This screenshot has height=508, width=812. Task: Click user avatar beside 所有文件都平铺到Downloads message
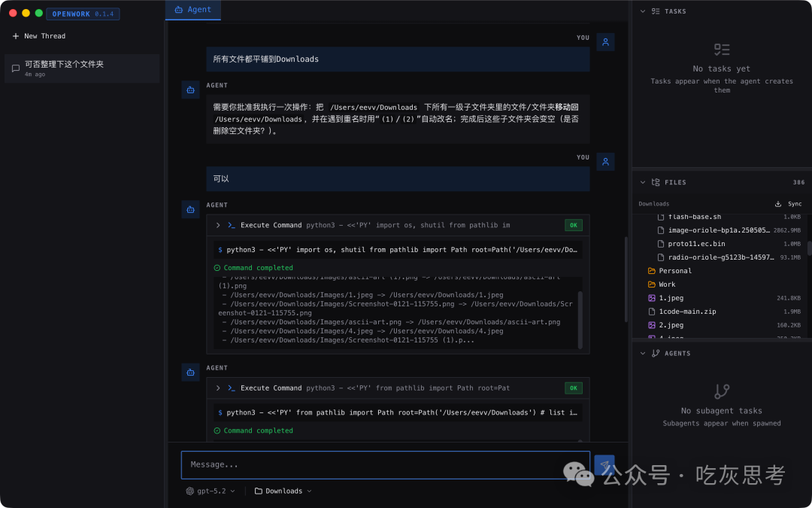605,42
